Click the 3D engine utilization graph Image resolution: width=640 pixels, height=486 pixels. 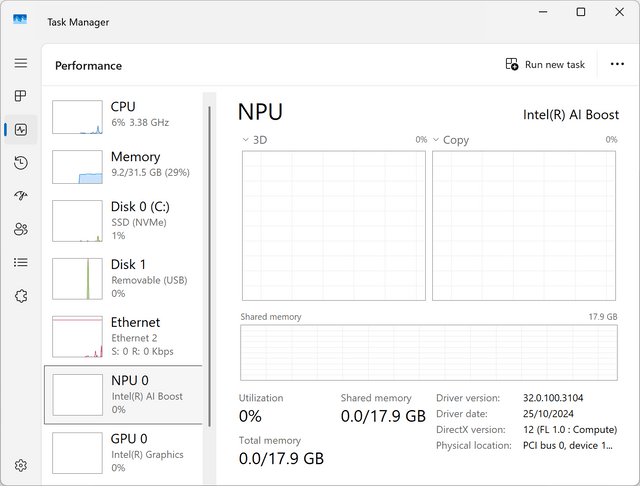[334, 226]
